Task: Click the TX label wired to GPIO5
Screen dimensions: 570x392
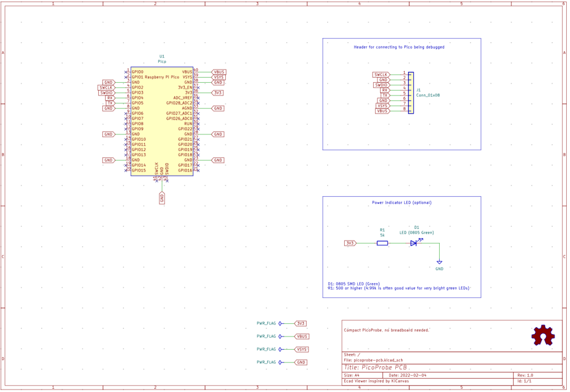Action: coord(110,103)
